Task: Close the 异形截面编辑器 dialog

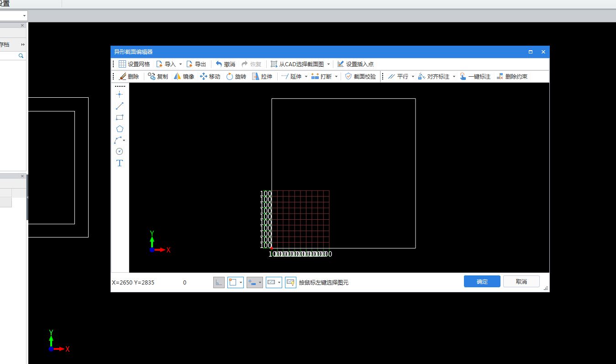Action: 543,52
